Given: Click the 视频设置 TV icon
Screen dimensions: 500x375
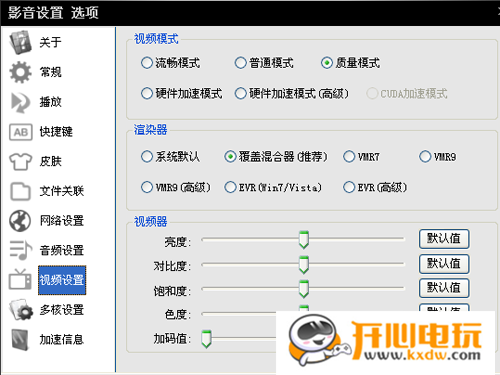Looking at the screenshot, I should tap(20, 279).
